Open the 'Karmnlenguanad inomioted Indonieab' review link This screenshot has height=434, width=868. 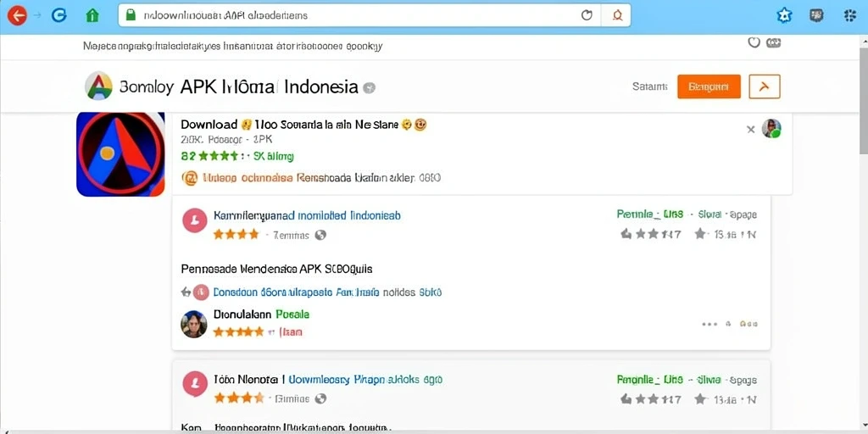tap(307, 215)
